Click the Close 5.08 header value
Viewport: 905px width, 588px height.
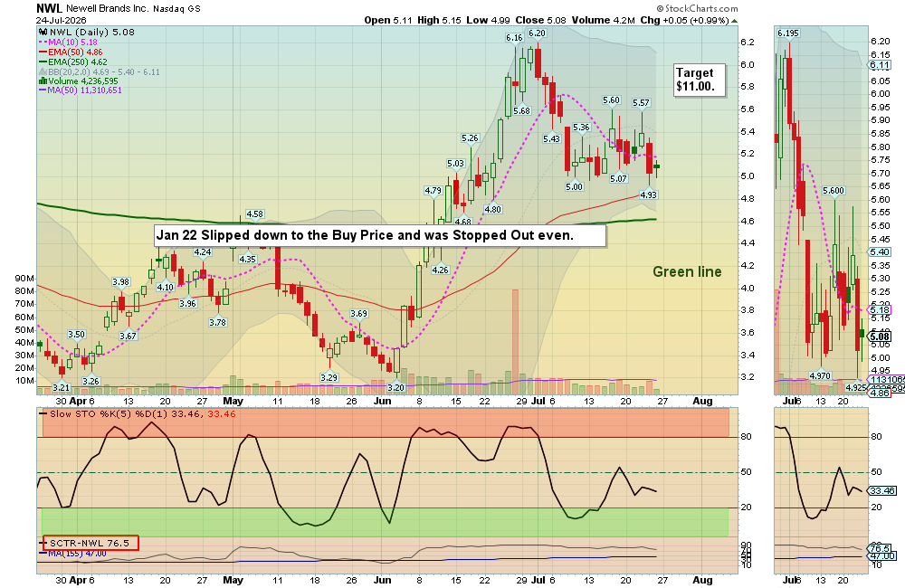coord(541,20)
